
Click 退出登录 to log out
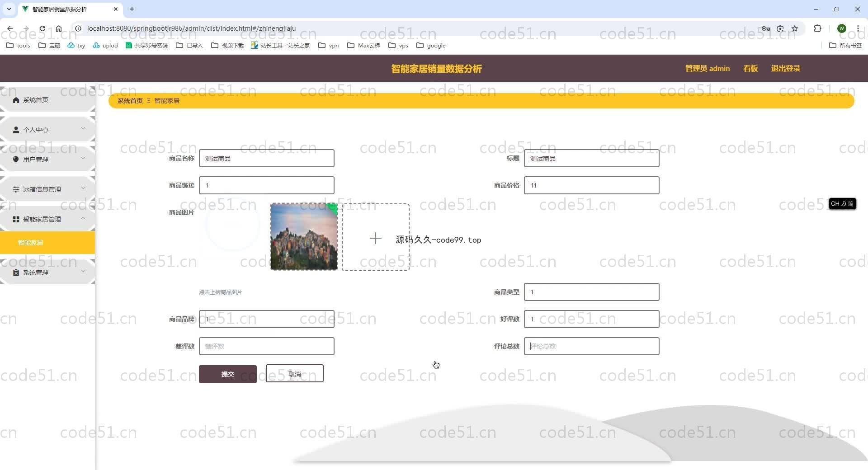tap(786, 69)
